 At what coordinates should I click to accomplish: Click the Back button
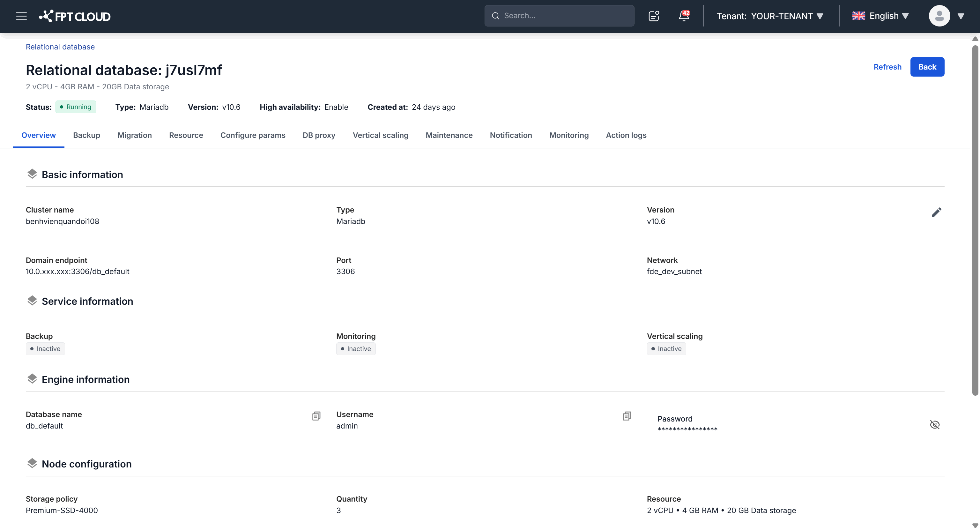tap(927, 67)
